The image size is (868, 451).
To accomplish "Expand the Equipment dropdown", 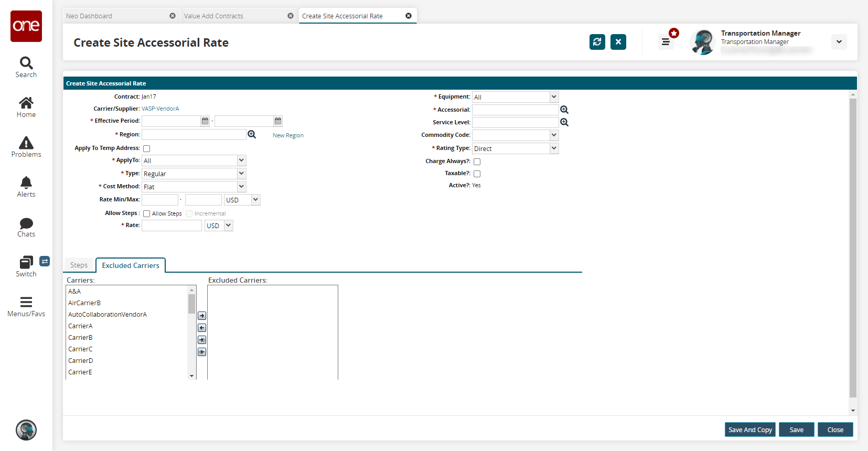I will pos(554,97).
